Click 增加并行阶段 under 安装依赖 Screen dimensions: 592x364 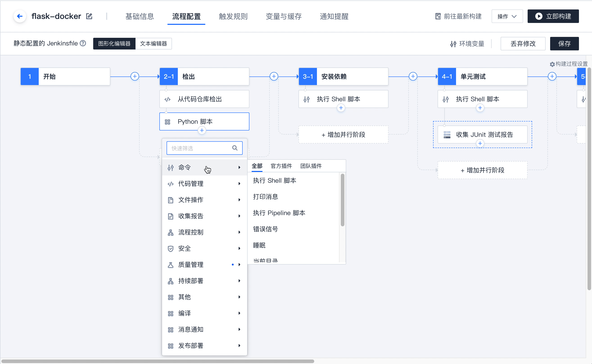[x=343, y=135]
